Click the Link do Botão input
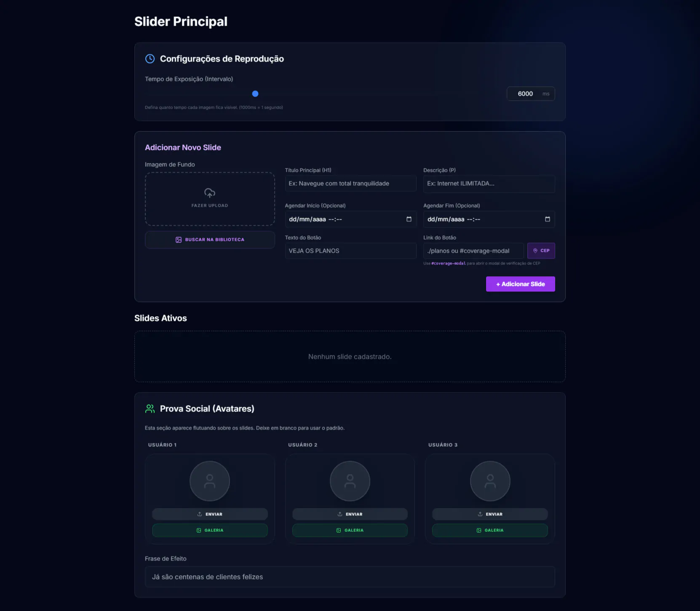 473,251
